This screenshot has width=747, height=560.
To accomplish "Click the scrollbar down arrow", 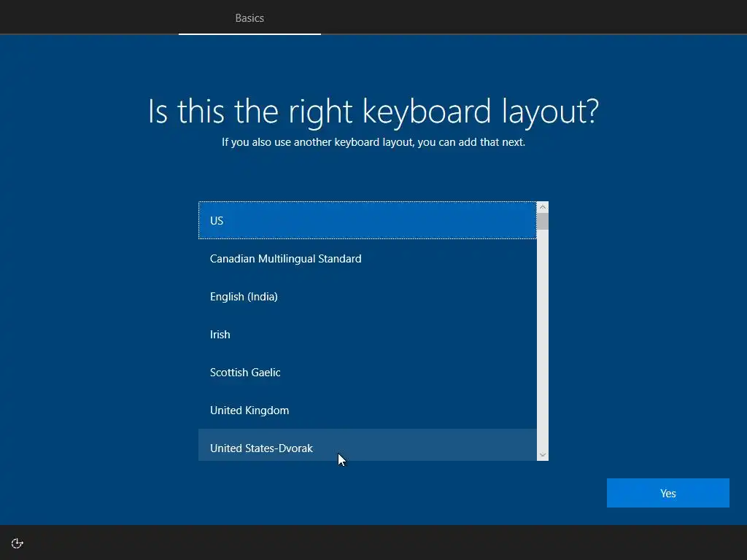I will pyautogui.click(x=543, y=455).
